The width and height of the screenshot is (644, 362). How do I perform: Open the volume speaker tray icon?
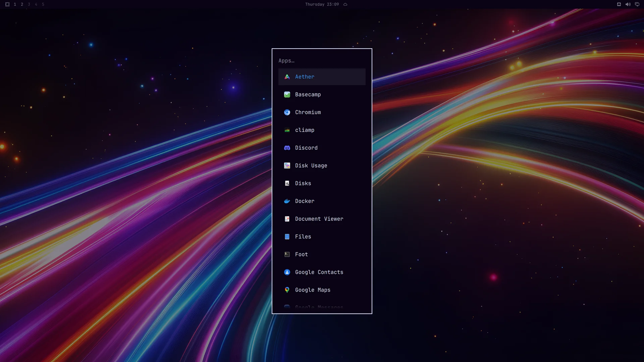[628, 4]
